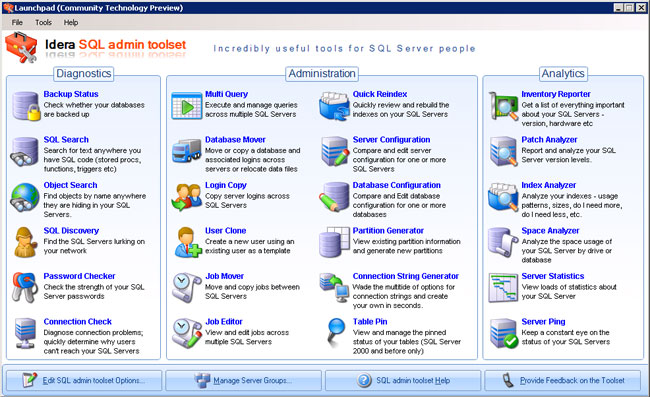This screenshot has height=397, width=650.
Task: Launch the Server Ping checkmark icon
Action: [504, 333]
